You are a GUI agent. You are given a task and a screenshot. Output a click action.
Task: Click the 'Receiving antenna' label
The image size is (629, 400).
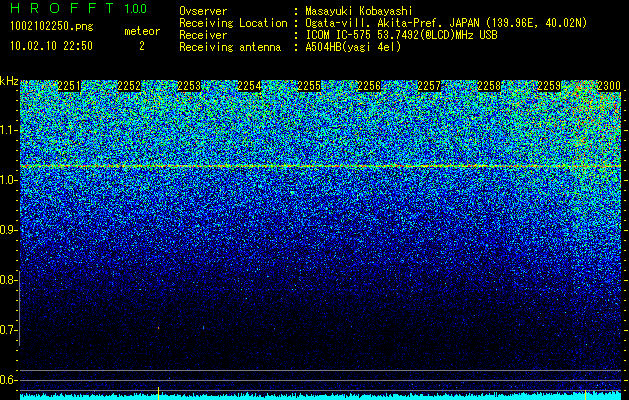point(230,47)
